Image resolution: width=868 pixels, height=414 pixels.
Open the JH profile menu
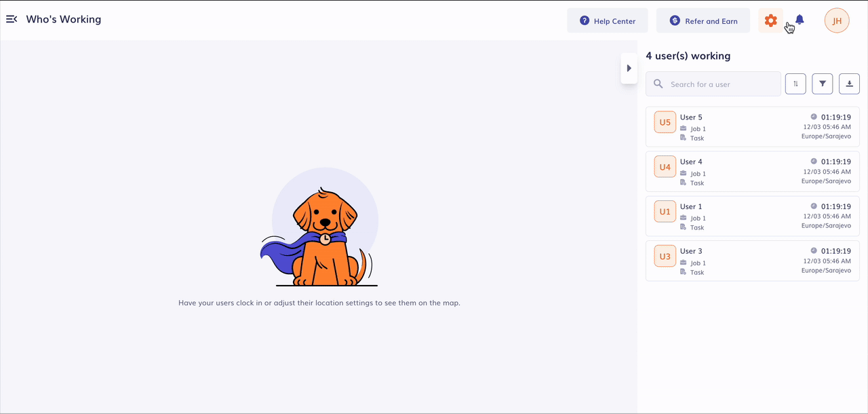pos(837,21)
